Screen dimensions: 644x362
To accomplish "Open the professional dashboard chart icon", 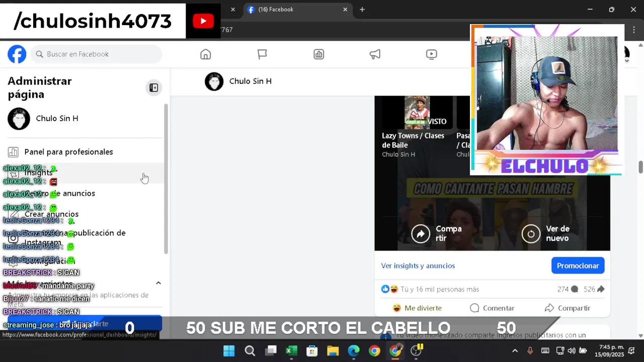I will 318,54.
